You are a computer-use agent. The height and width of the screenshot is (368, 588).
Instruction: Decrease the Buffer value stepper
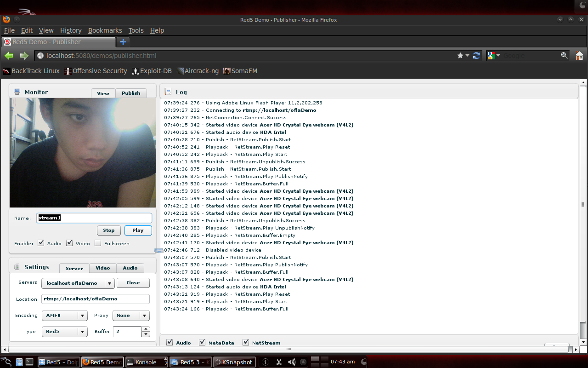146,334
